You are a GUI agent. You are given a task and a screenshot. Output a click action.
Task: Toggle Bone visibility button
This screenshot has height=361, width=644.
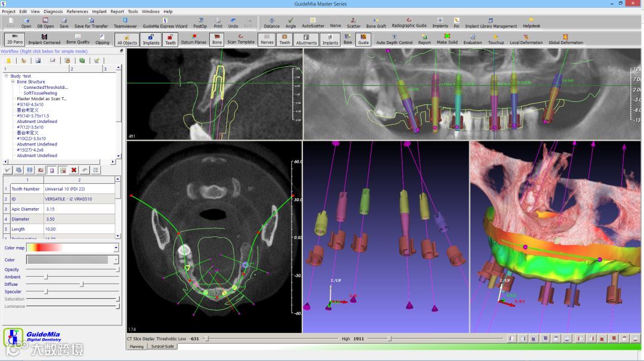(217, 39)
